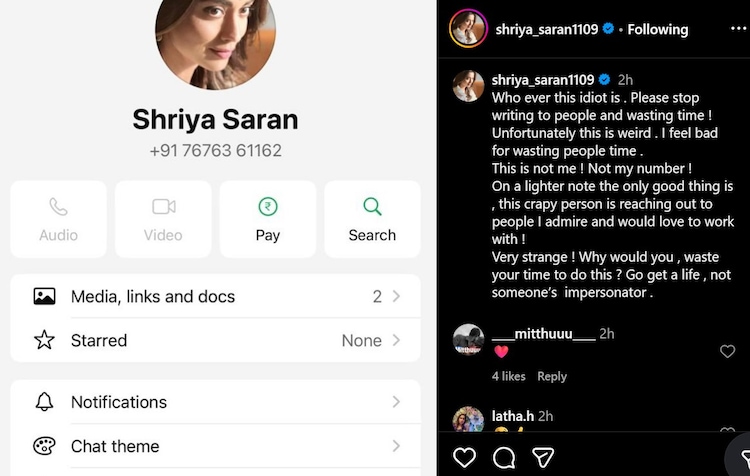View the 4 likes on comment
750x476 pixels.
[x=508, y=376]
